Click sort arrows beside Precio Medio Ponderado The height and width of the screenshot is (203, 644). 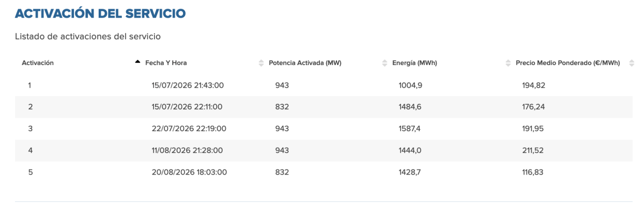click(508, 63)
